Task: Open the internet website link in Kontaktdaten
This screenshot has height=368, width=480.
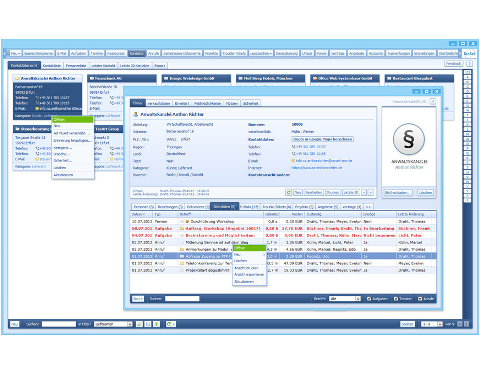Action: pyautogui.click(x=317, y=168)
